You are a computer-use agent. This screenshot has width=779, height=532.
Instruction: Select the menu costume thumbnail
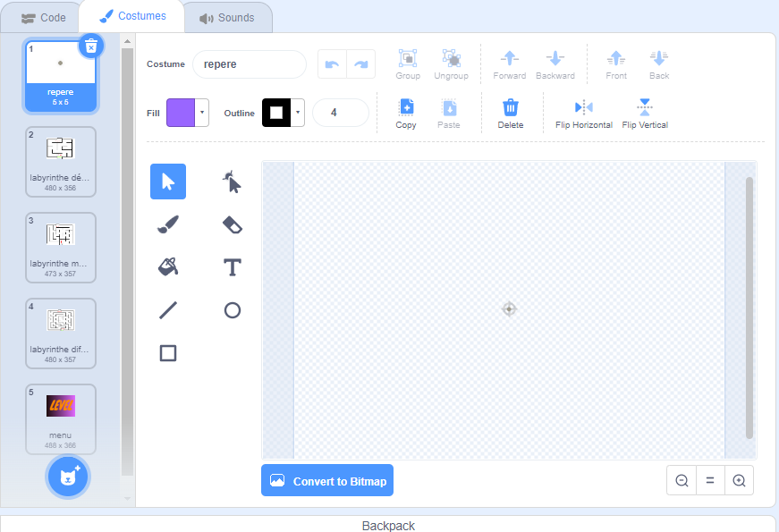click(61, 419)
